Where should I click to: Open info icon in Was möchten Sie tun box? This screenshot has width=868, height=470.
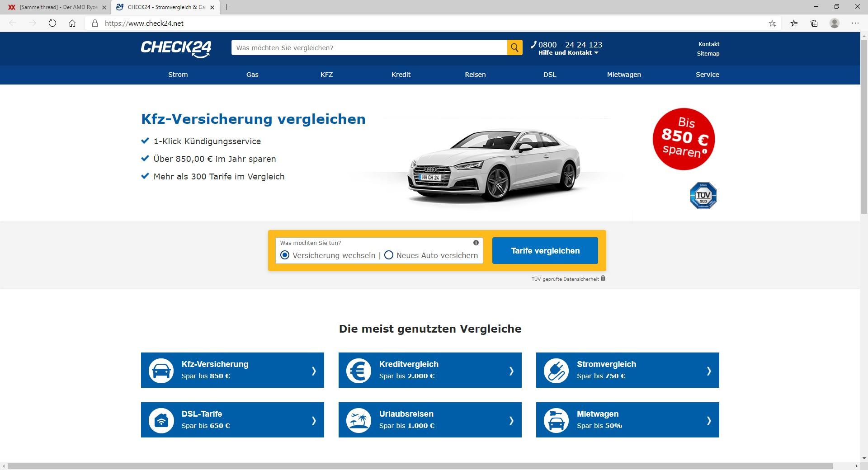tap(476, 243)
